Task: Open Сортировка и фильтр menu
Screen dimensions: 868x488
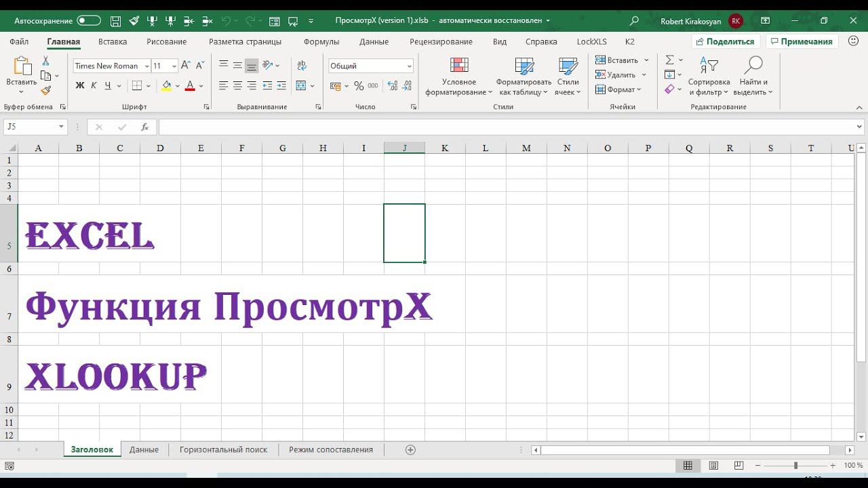Action: tap(709, 76)
